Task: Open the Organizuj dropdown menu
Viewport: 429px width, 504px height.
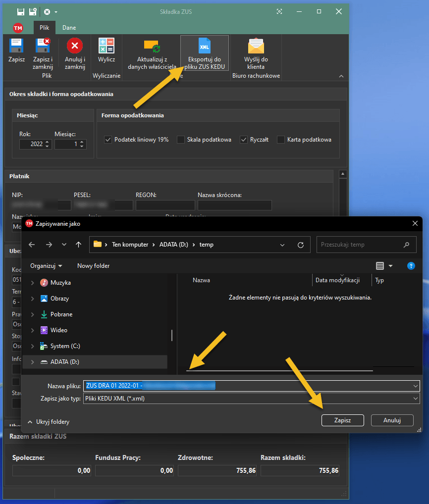Action: (x=46, y=266)
